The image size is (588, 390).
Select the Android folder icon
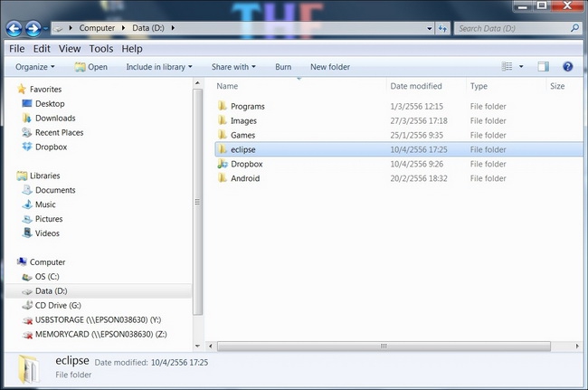(223, 178)
